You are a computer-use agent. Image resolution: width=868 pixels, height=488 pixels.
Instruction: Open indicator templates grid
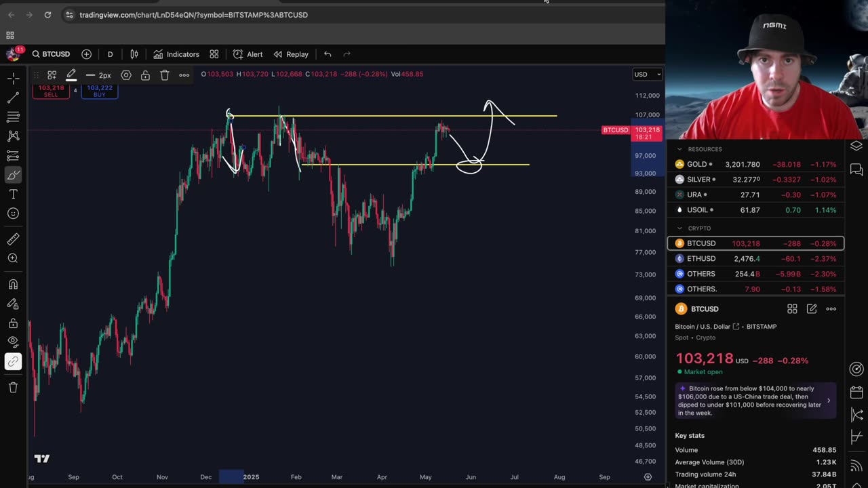pyautogui.click(x=214, y=54)
